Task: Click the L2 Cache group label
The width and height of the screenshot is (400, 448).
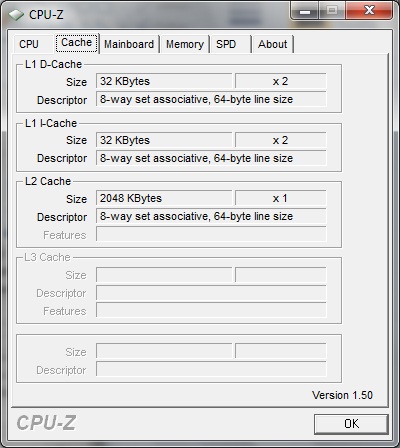Action: click(x=48, y=181)
